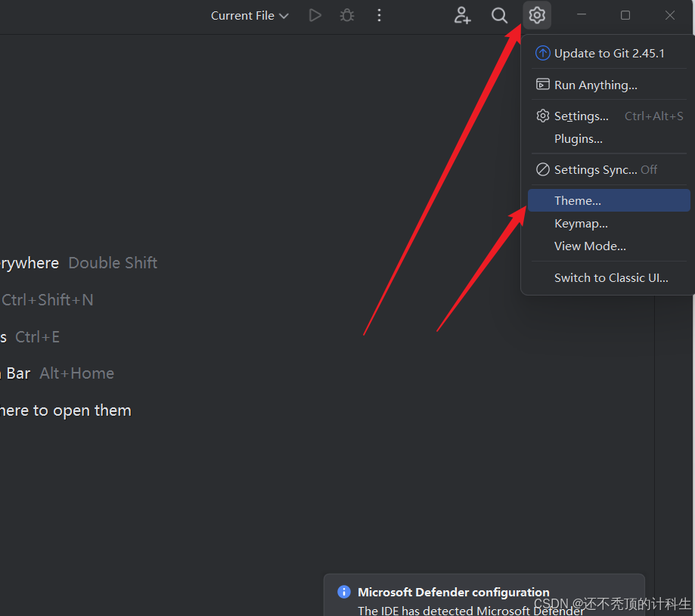Select View Mode... menu item
The width and height of the screenshot is (695, 616).
[609, 246]
